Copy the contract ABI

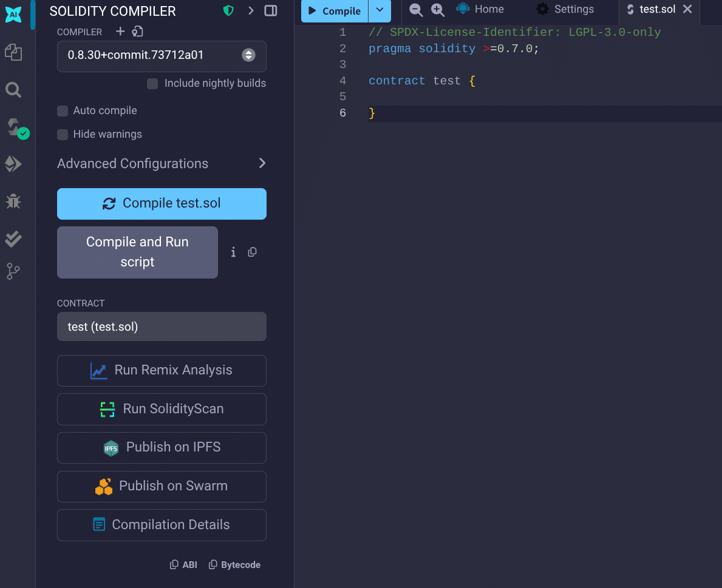[183, 564]
